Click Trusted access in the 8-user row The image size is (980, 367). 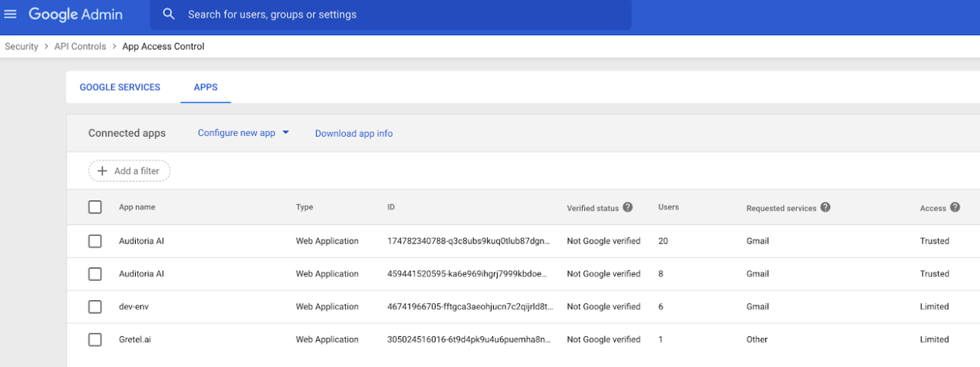[935, 274]
